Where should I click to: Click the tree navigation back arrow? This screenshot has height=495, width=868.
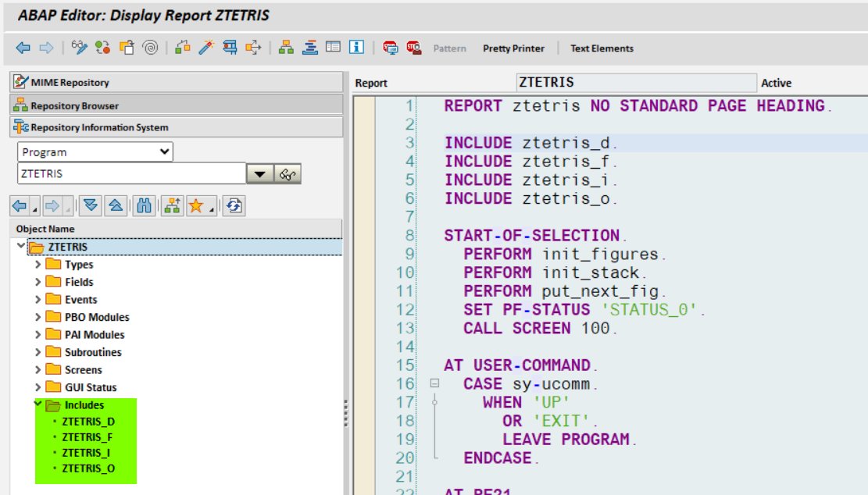[x=20, y=206]
